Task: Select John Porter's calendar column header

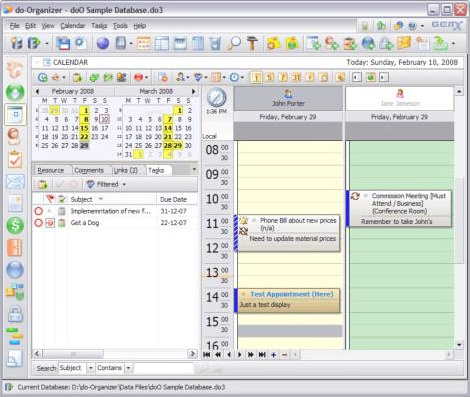Action: [x=288, y=98]
